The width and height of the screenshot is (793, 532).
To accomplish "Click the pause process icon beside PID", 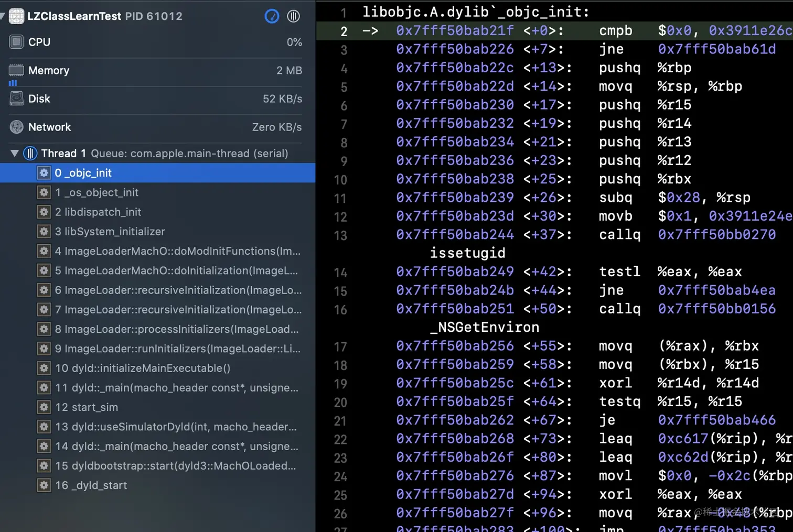I will (x=294, y=16).
